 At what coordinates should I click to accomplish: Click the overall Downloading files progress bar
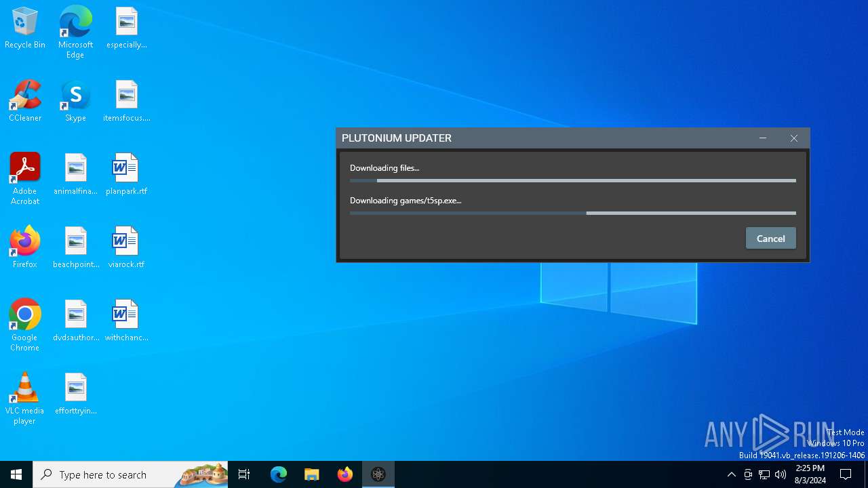coord(573,180)
